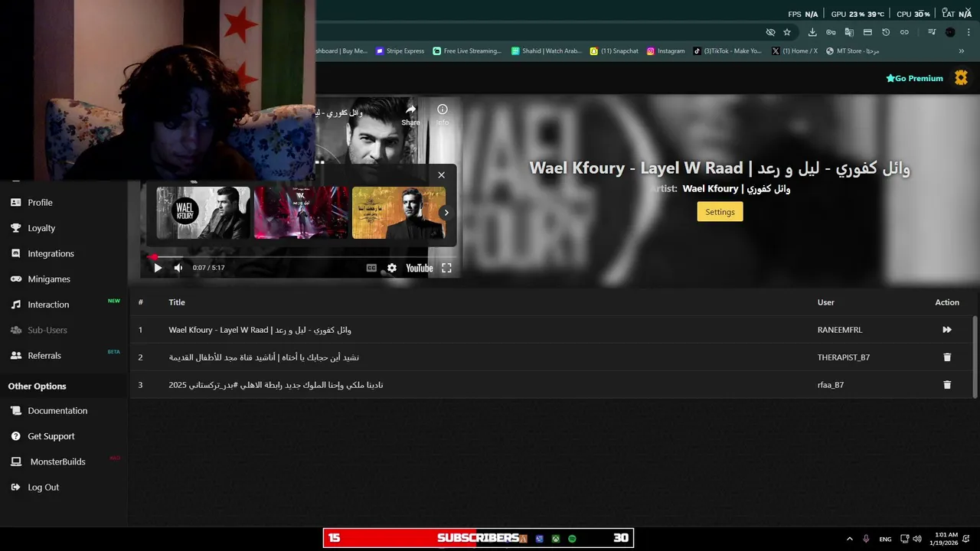
Task: Open the Referrals page
Action: [44, 356]
